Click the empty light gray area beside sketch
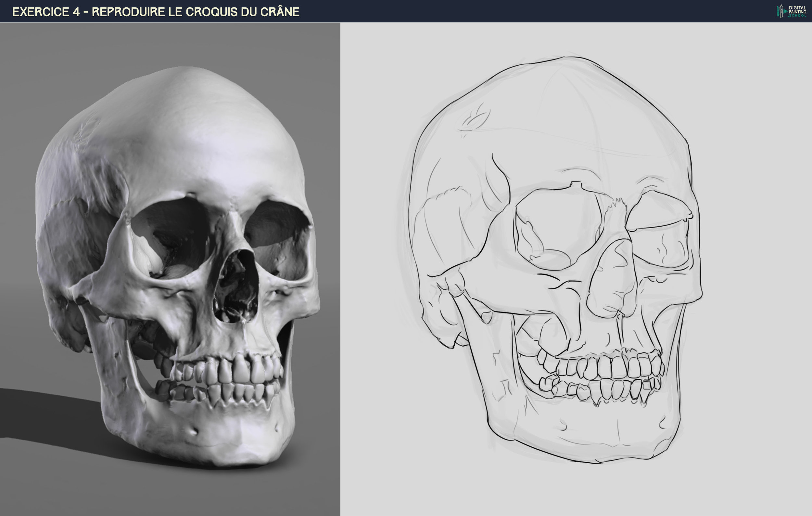Image resolution: width=812 pixels, height=516 pixels. 759,270
